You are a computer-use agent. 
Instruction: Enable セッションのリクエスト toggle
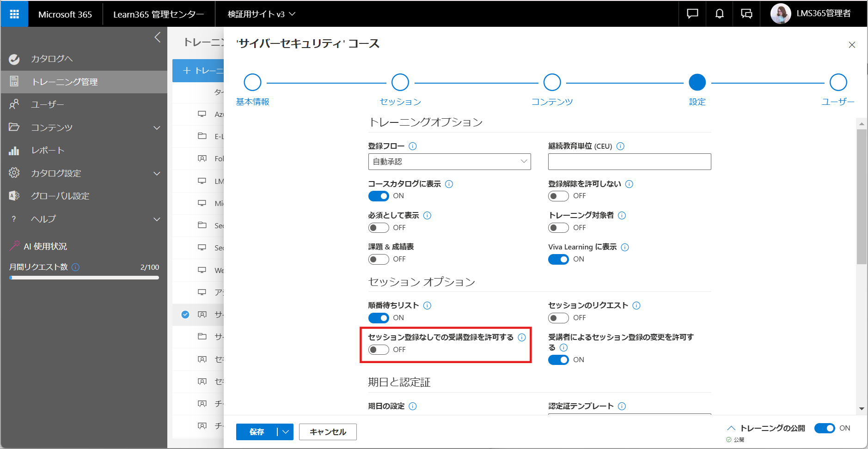[558, 318]
